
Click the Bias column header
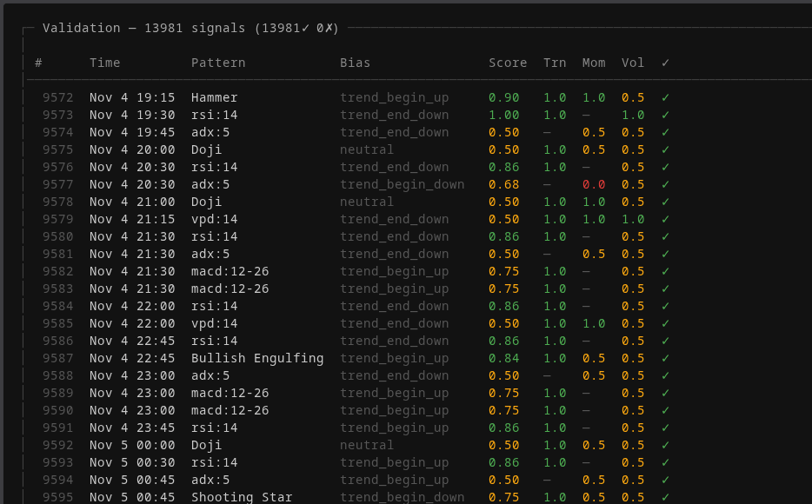coord(356,63)
